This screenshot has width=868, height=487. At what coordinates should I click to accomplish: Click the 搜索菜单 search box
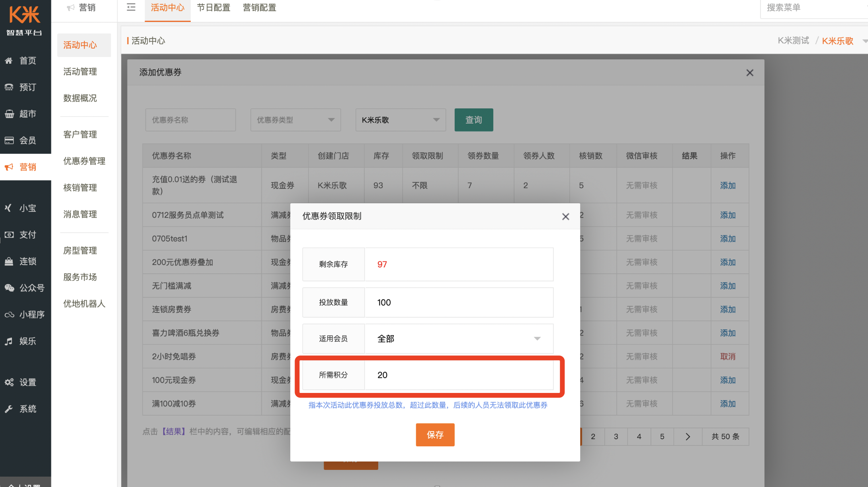coord(814,8)
